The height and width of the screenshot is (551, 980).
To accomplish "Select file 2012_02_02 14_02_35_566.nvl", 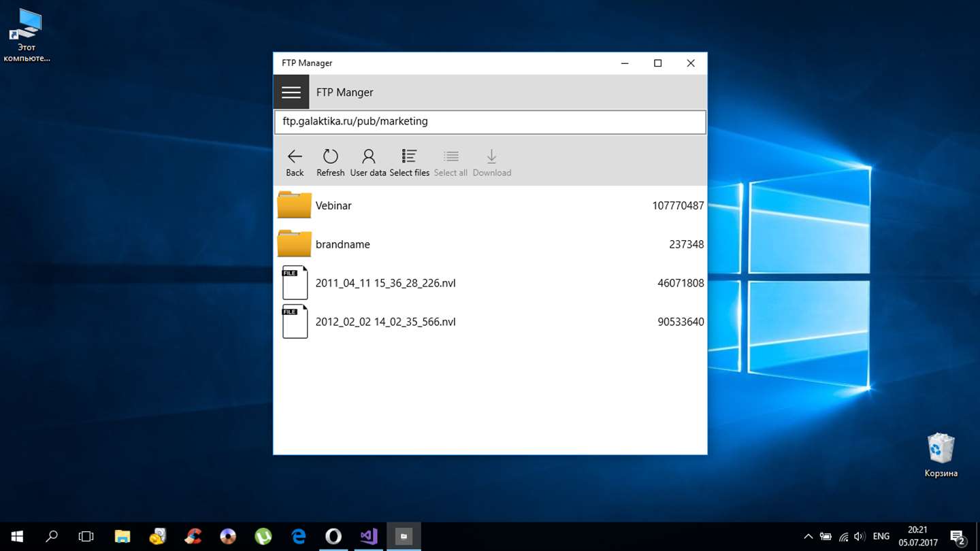I will (x=385, y=322).
